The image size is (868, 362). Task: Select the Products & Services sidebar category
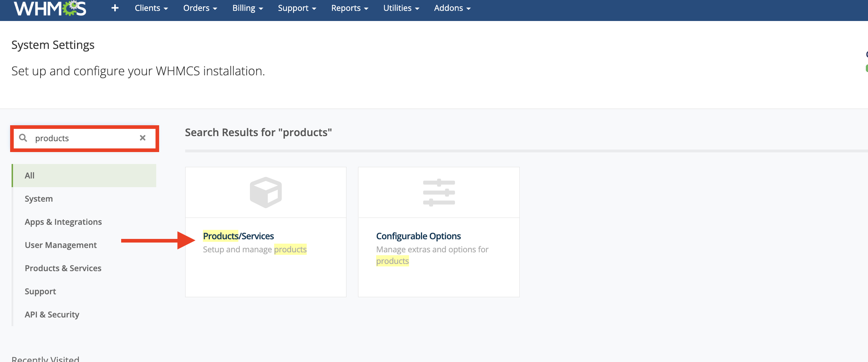pos(85,268)
